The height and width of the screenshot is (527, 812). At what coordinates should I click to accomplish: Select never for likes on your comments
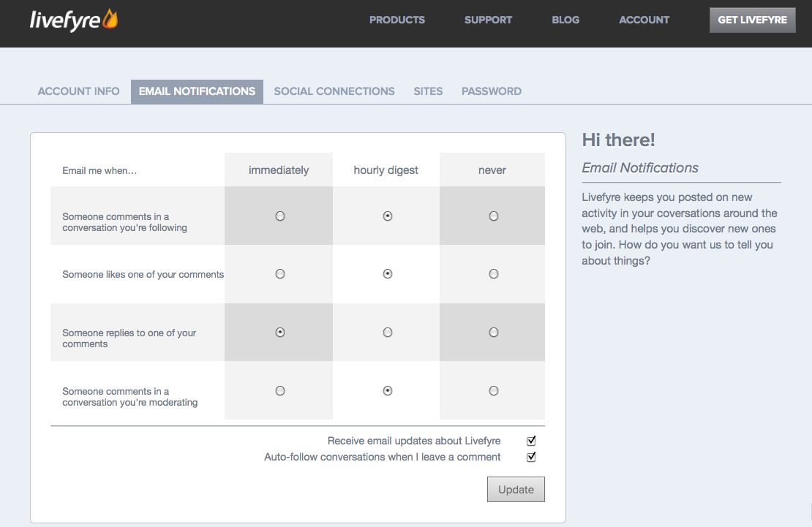click(x=494, y=274)
